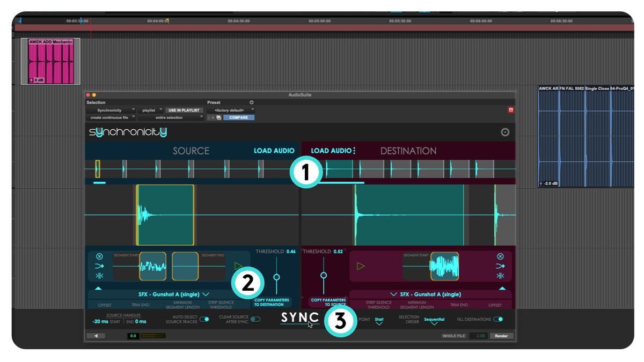Click destination Load Audio options dots
Screen dimensions: 644x362
(354, 151)
